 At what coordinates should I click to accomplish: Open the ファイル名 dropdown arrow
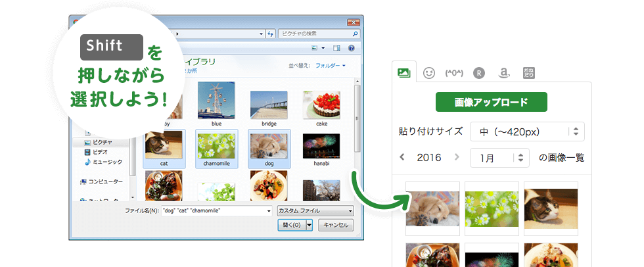pos(269,211)
